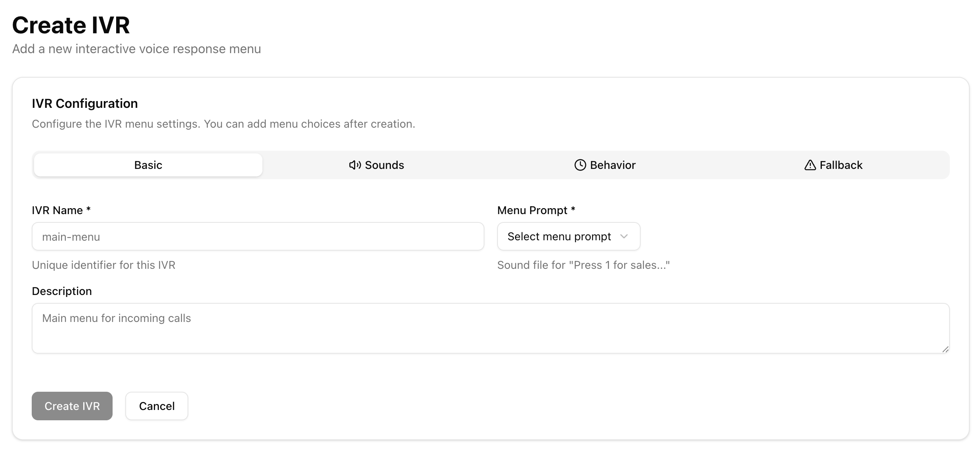This screenshot has width=980, height=452.
Task: Cancel the IVR creation
Action: click(x=156, y=406)
